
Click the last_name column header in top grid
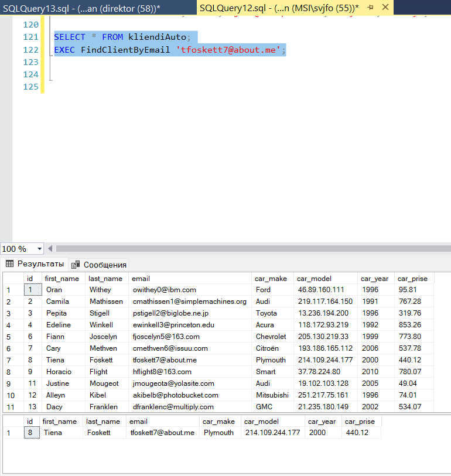coord(107,278)
